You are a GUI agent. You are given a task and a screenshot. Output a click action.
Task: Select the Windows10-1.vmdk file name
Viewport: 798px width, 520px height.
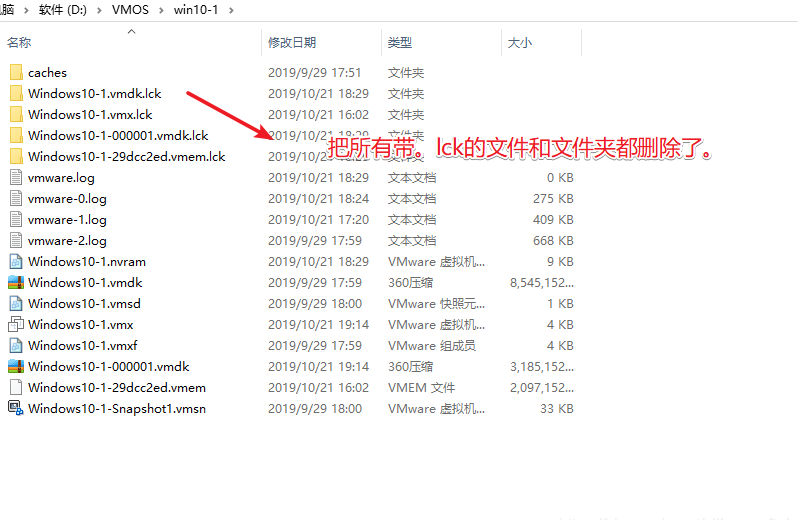(x=85, y=282)
